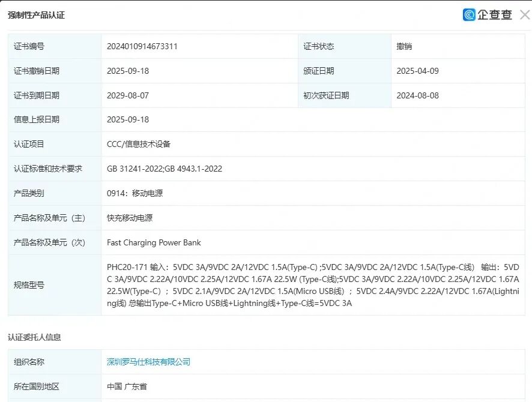Click the 初次获证日期 label
This screenshot has width=532, height=402.
click(326, 95)
